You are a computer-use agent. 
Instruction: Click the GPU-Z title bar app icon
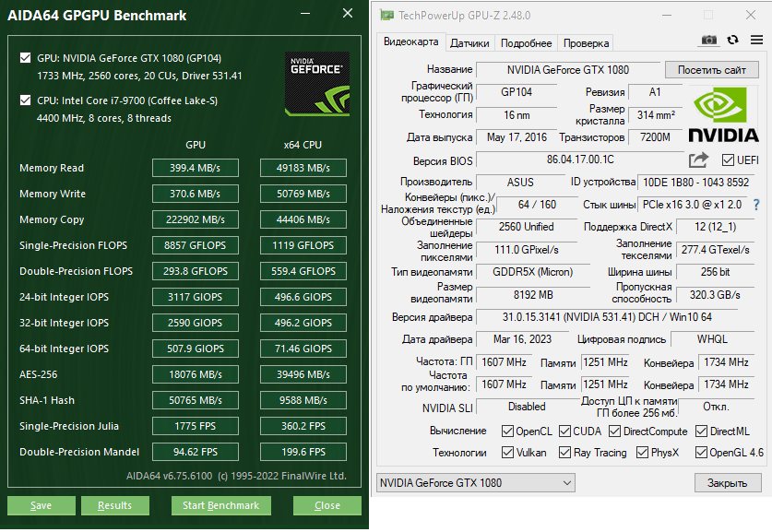(387, 16)
